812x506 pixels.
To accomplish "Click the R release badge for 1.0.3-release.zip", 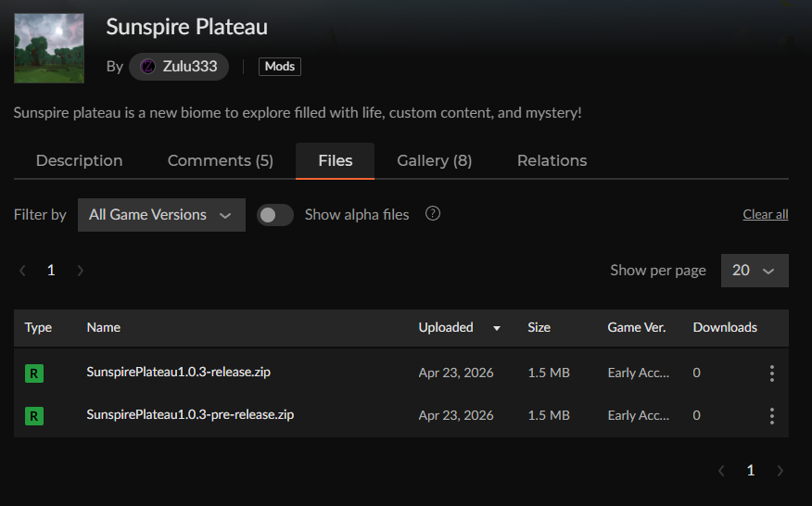I will click(x=34, y=373).
